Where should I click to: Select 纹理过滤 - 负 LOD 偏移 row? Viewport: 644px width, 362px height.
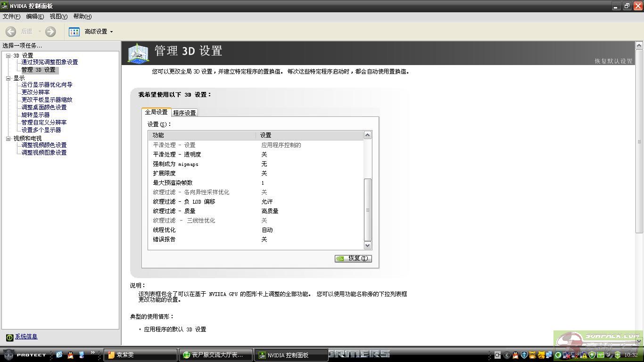(x=256, y=202)
